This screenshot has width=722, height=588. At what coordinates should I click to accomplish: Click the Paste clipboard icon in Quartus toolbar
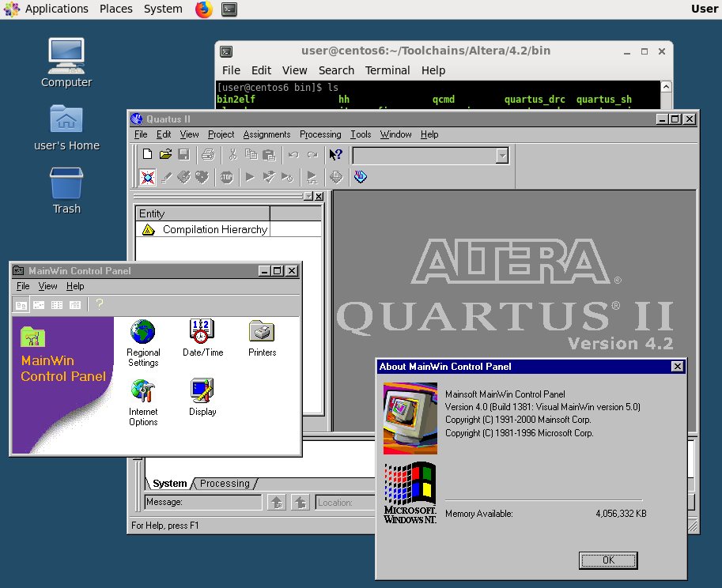pyautogui.click(x=269, y=155)
